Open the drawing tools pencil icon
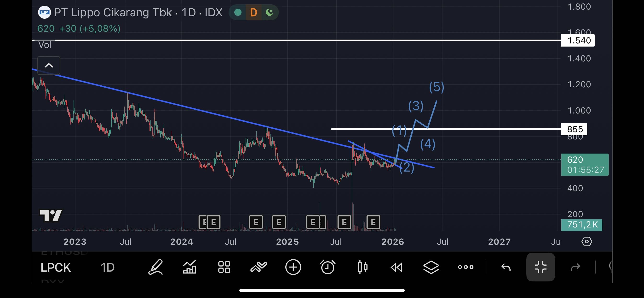This screenshot has width=644, height=298. [x=155, y=267]
